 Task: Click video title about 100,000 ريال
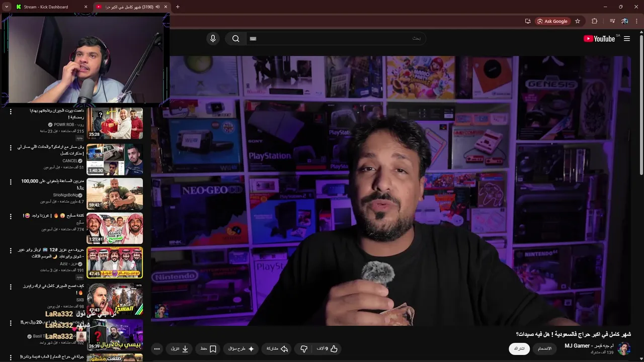(x=52, y=184)
